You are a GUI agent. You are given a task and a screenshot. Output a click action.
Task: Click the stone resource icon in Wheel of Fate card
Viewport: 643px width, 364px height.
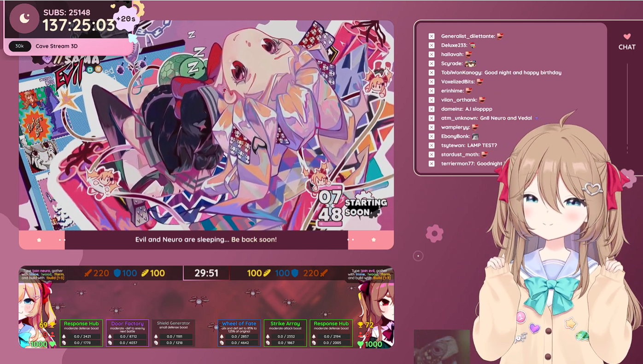point(222,342)
